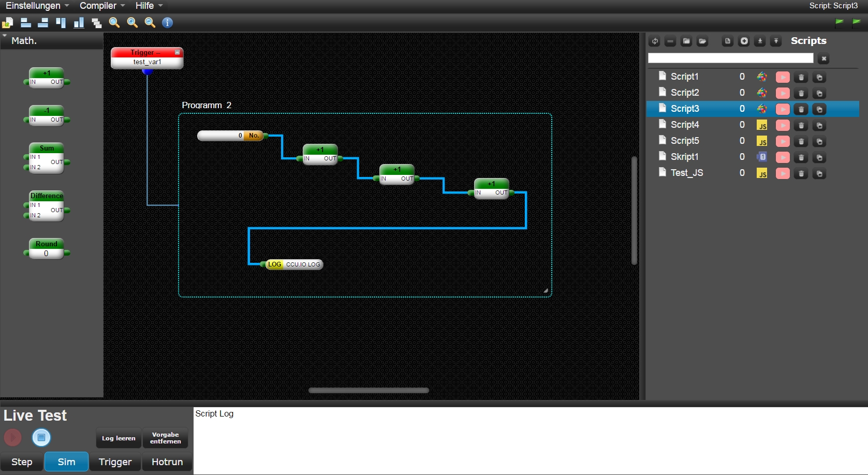Click the refresh icon in Scripts panel
The height and width of the screenshot is (475, 868).
click(x=655, y=41)
